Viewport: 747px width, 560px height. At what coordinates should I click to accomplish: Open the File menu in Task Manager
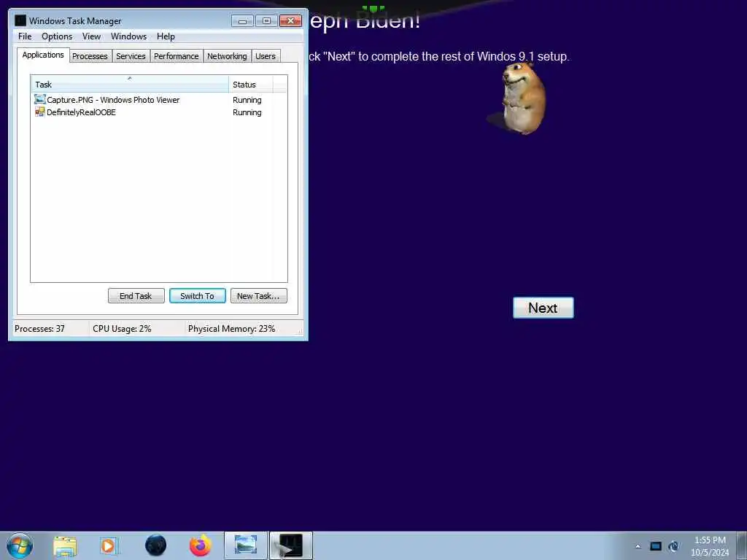25,36
